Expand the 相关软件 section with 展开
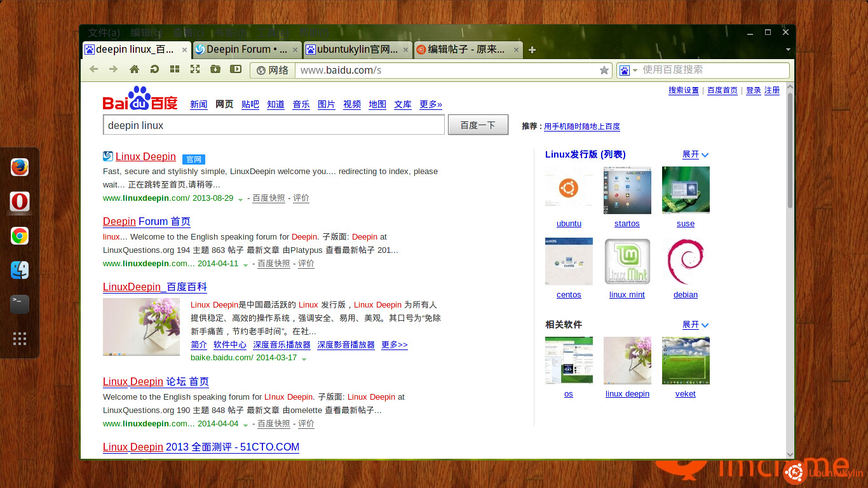 point(695,325)
